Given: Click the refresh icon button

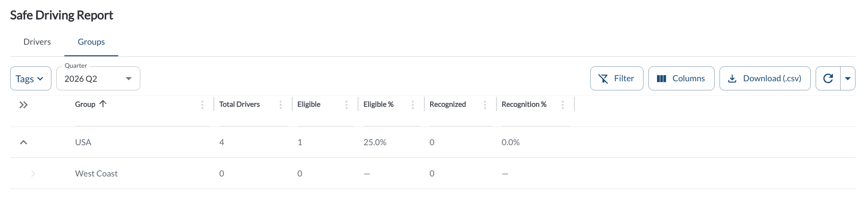Looking at the screenshot, I should tap(828, 78).
